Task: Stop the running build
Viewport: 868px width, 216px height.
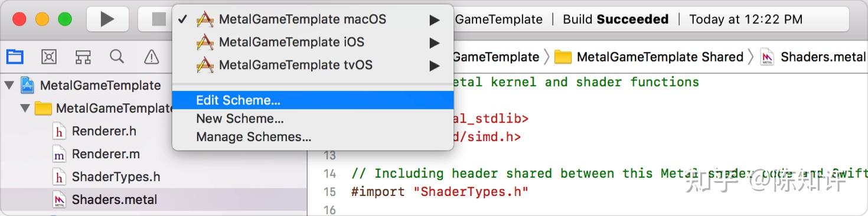Action: tap(158, 19)
